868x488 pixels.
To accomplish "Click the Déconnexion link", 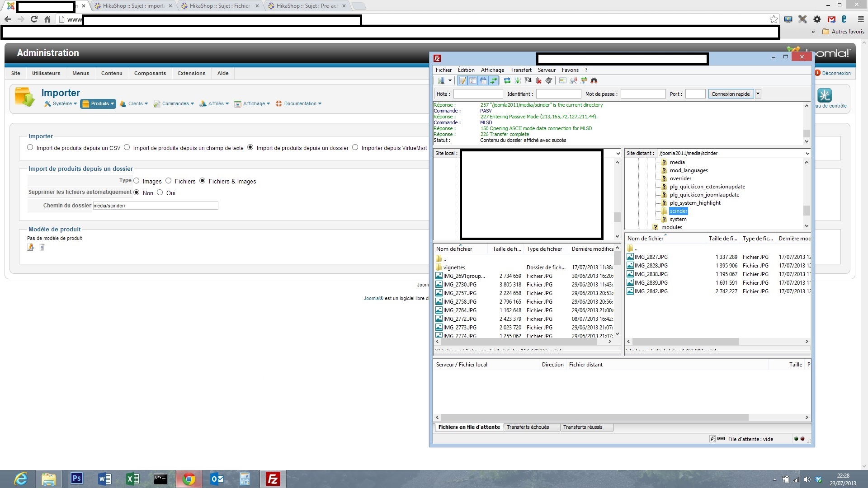I will click(x=836, y=73).
